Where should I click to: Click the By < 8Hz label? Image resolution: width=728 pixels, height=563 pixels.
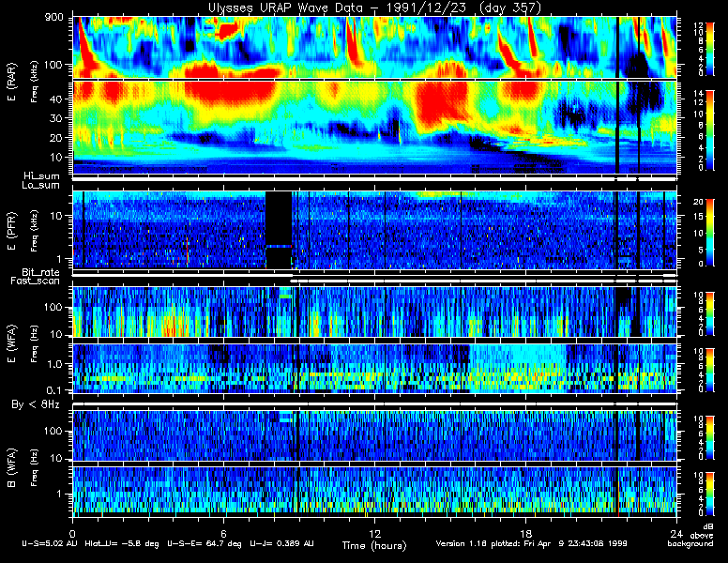36,404
